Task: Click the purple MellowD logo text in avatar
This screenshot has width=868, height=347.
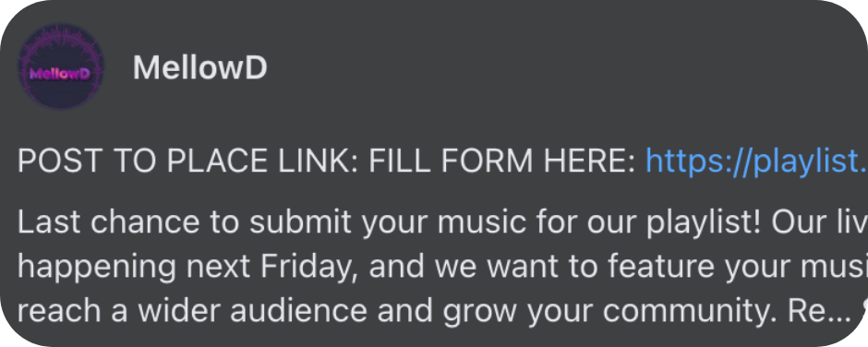Action: coord(60,74)
